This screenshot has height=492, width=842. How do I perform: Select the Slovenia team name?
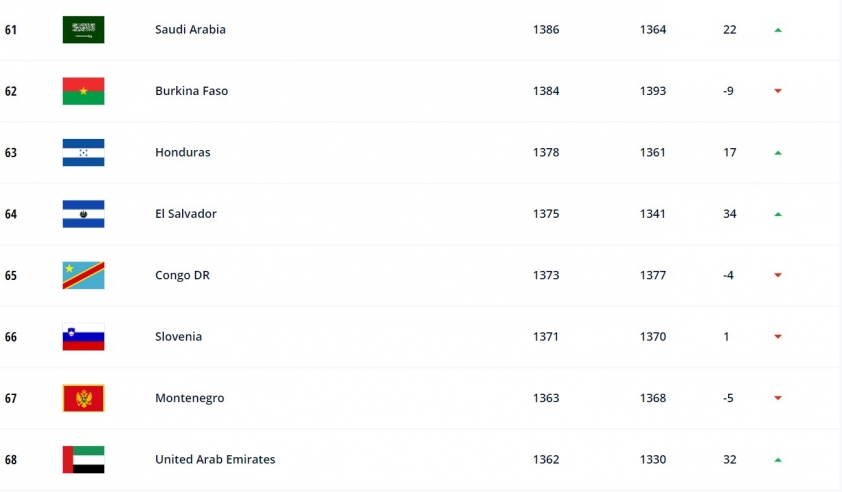(x=178, y=337)
